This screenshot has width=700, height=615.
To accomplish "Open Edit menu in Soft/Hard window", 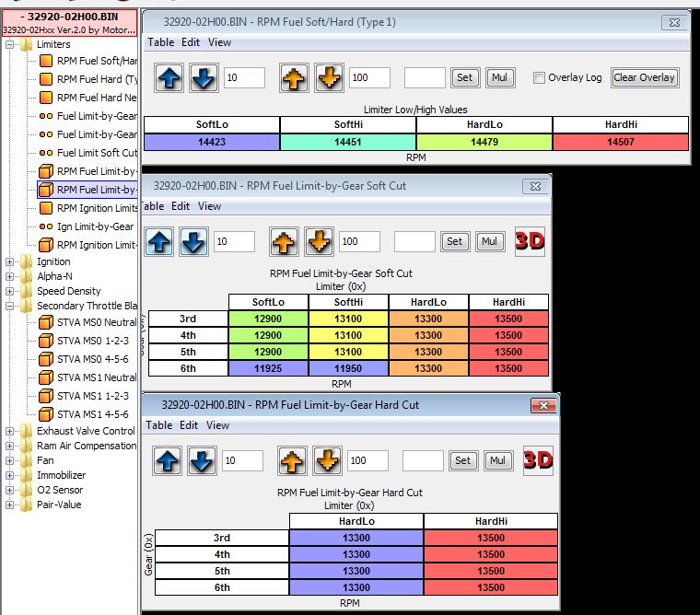I will pyautogui.click(x=191, y=42).
